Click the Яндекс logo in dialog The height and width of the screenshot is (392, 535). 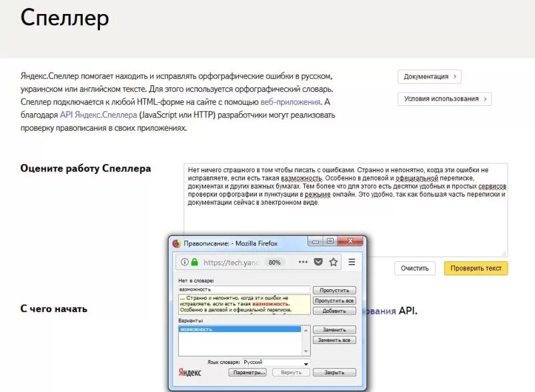click(189, 372)
